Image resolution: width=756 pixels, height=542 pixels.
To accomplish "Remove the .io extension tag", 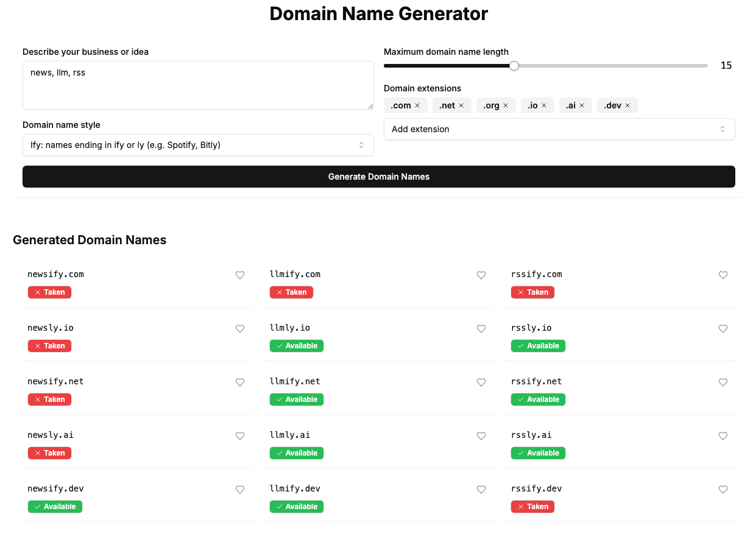I will (x=544, y=105).
